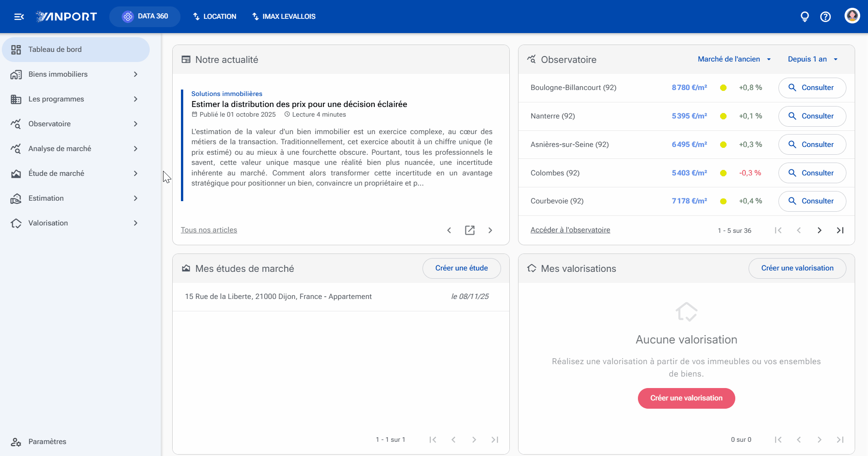Go to first page of Mes études de marché

(433, 439)
